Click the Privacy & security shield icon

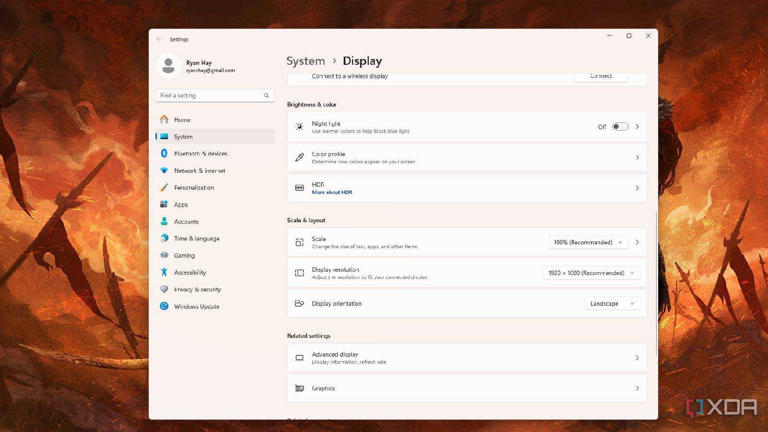click(x=164, y=290)
